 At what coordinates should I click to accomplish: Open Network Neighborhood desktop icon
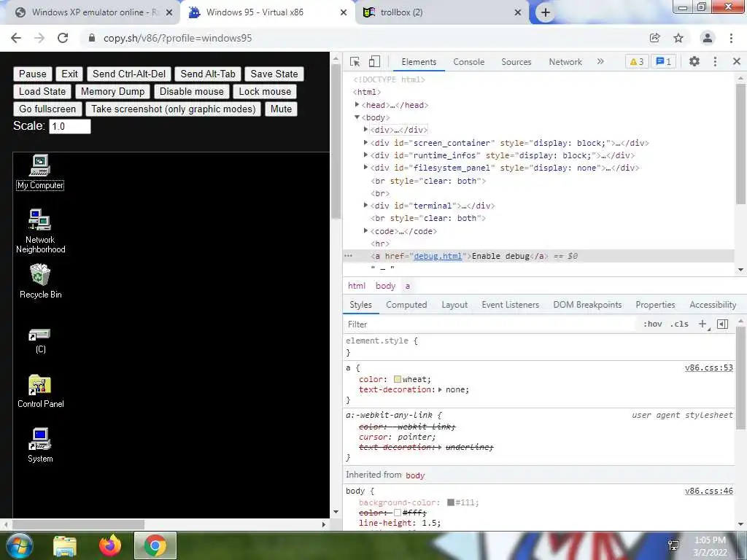pyautogui.click(x=40, y=231)
